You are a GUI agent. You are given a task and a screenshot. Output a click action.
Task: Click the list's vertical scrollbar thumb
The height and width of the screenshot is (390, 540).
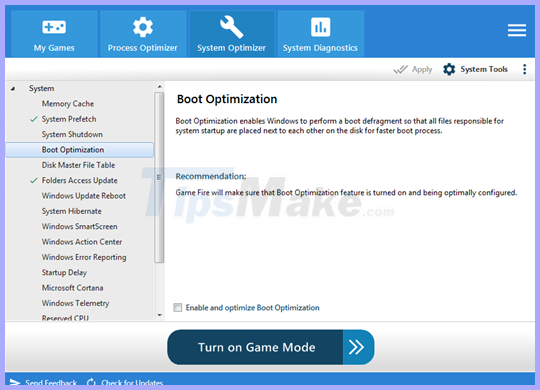(159, 177)
